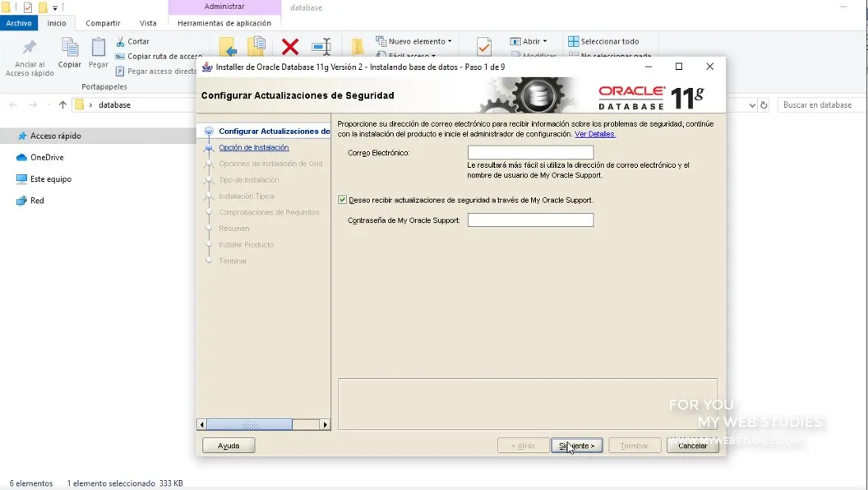Click the step list scroll-right arrow

pyautogui.click(x=325, y=425)
